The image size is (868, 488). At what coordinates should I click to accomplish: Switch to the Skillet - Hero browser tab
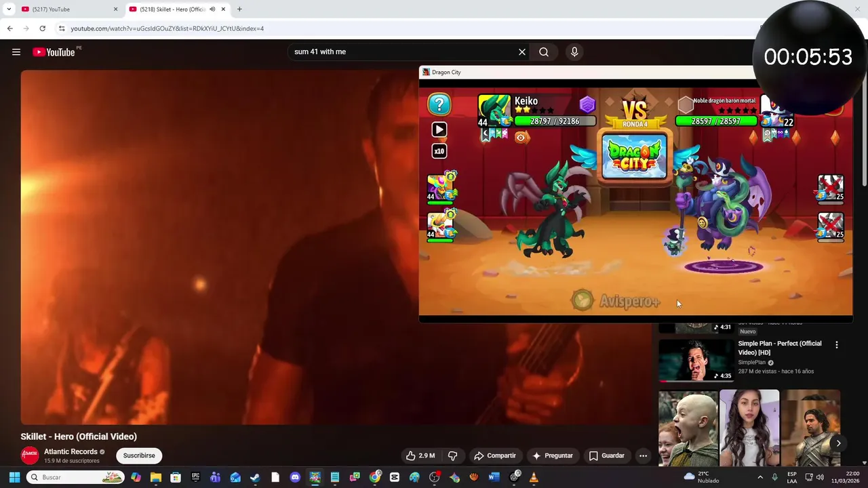(x=173, y=9)
